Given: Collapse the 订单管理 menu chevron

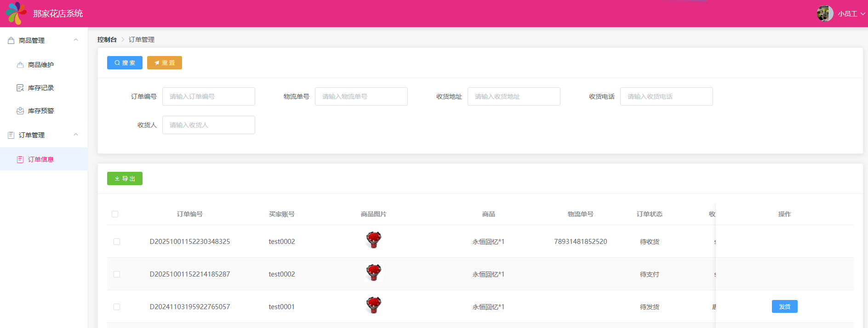Looking at the screenshot, I should [x=76, y=135].
